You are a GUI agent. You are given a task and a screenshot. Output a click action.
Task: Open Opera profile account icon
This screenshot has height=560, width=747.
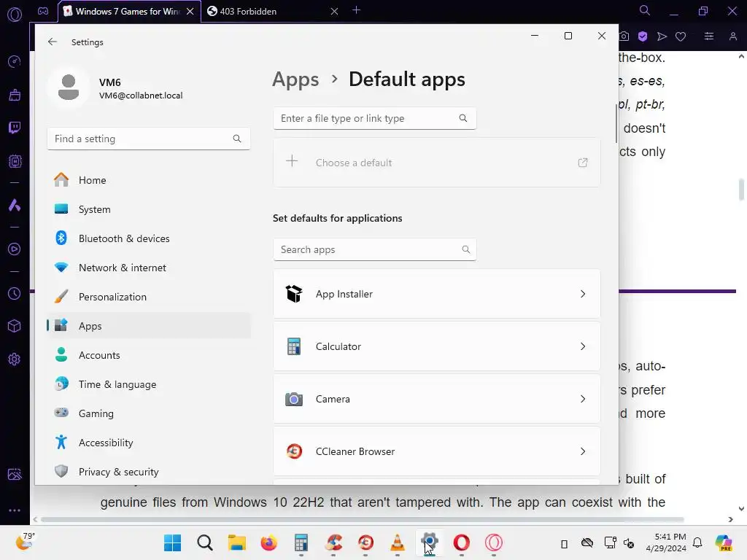[x=733, y=36]
